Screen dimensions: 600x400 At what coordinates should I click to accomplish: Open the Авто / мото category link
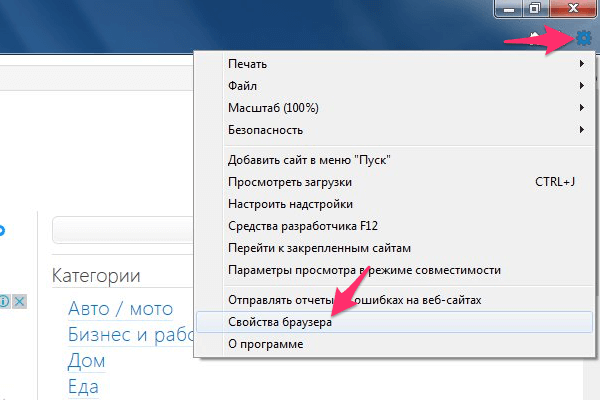pyautogui.click(x=120, y=309)
